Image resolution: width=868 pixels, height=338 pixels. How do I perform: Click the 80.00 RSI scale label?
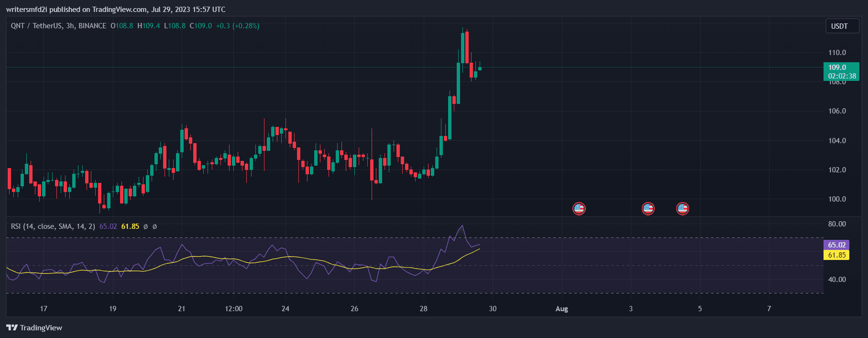click(837, 224)
